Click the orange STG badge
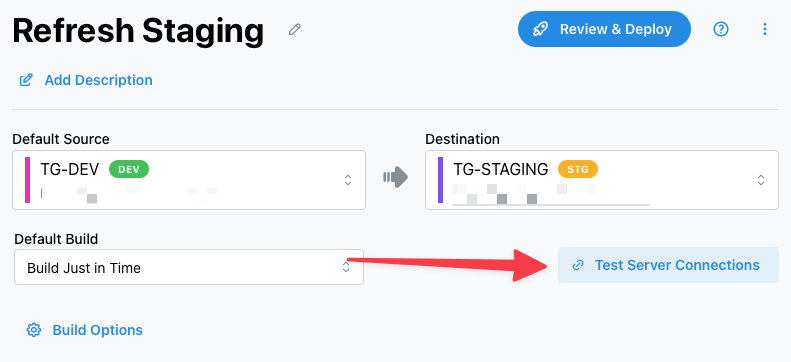The height and width of the screenshot is (362, 791). pyautogui.click(x=578, y=169)
